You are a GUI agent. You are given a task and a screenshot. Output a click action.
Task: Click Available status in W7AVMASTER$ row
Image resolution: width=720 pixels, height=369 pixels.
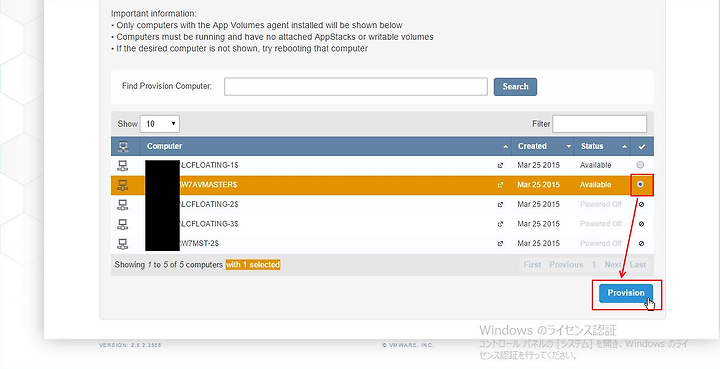pos(596,185)
